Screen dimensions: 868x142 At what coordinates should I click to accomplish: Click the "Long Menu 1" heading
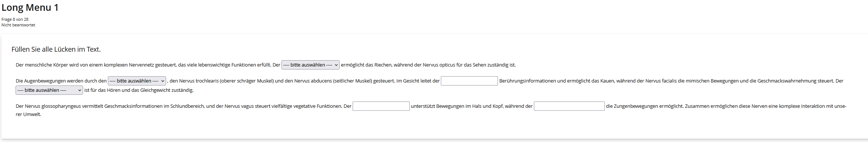pyautogui.click(x=30, y=7)
